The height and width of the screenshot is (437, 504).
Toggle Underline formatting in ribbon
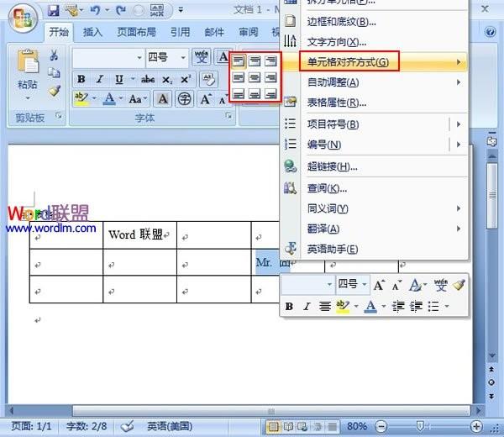(119, 79)
